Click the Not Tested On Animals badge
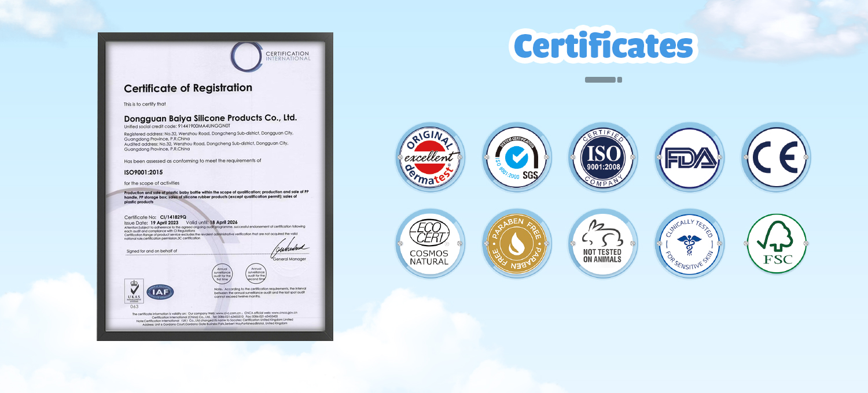 (603, 243)
